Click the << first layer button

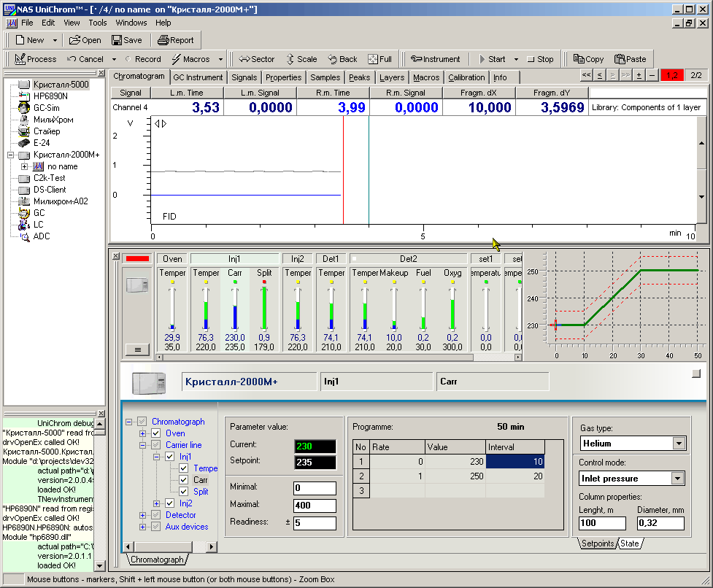[x=587, y=75]
